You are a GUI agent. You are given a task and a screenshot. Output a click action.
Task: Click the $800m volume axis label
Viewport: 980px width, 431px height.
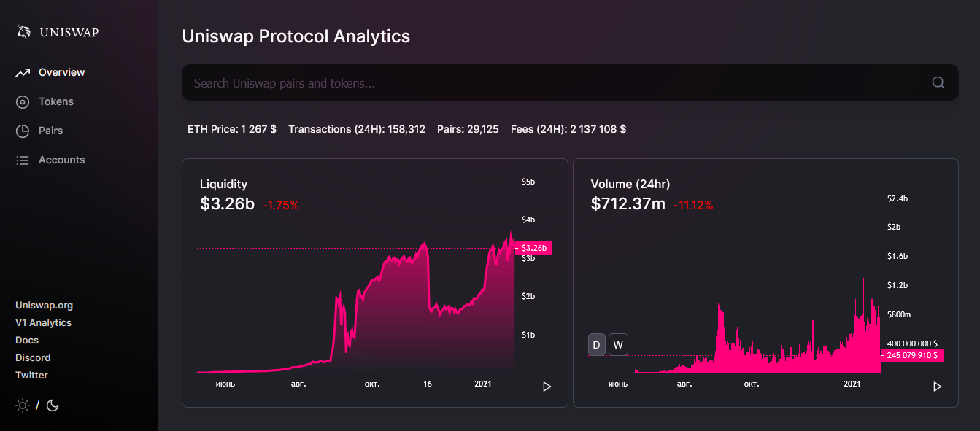pos(899,314)
